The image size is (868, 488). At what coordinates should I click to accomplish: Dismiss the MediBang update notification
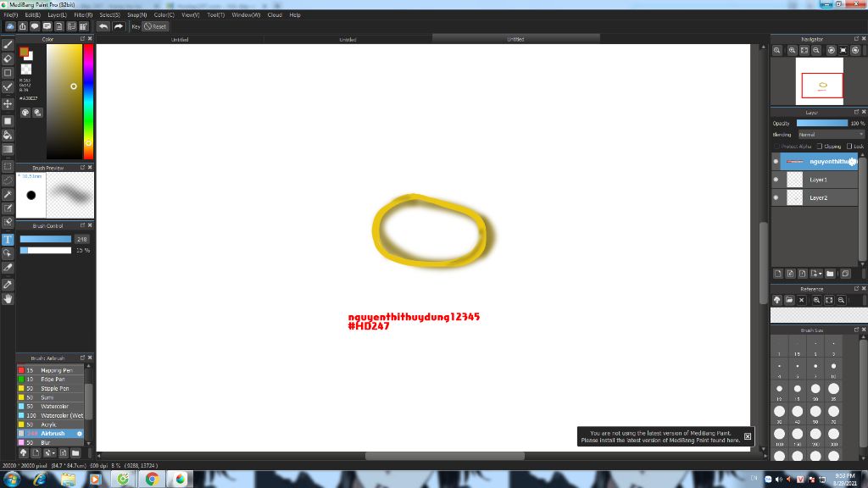[748, 436]
